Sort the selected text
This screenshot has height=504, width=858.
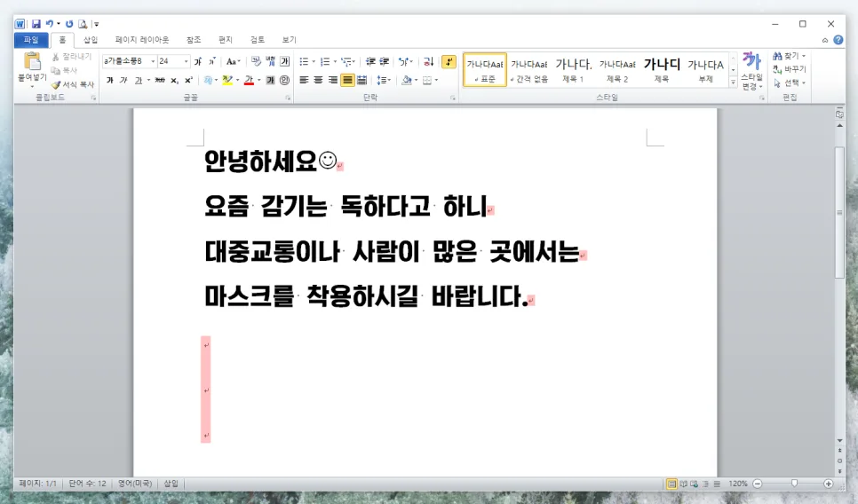click(428, 62)
